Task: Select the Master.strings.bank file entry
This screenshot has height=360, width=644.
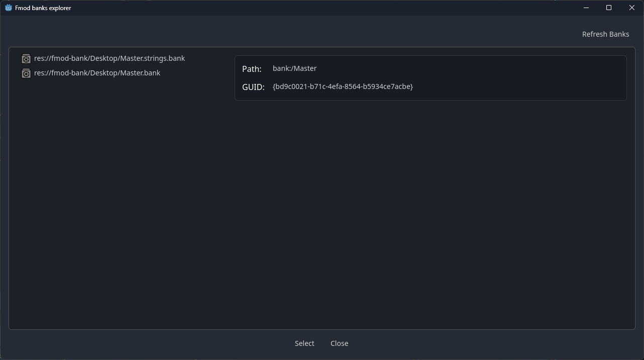Action: click(109, 58)
